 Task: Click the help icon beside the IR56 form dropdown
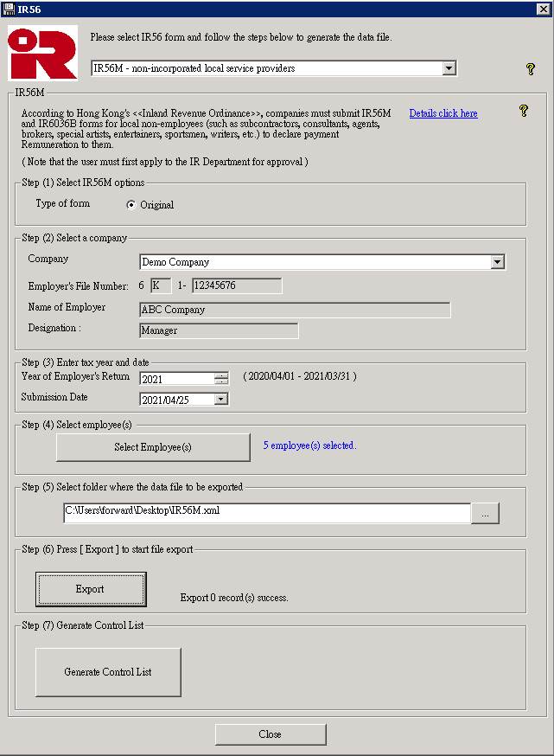(531, 69)
